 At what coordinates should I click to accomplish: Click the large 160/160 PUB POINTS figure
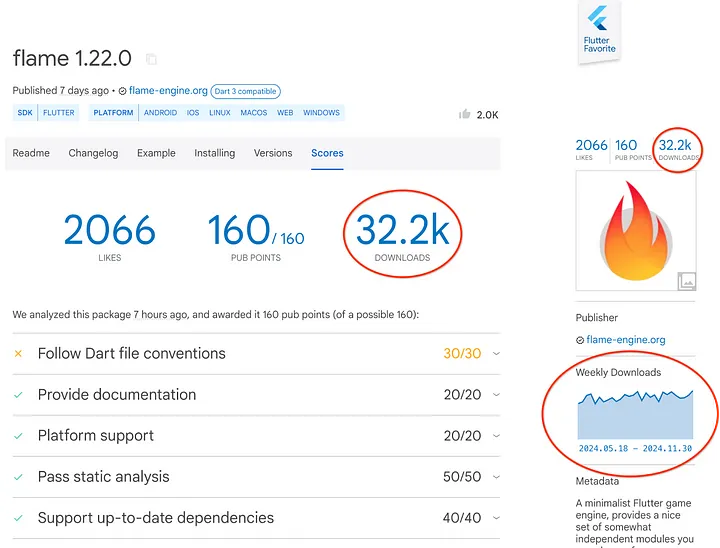click(256, 237)
